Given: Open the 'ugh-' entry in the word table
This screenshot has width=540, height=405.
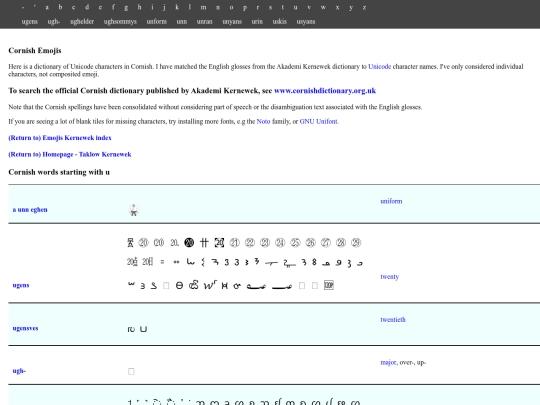Looking at the screenshot, I should pyautogui.click(x=19, y=371).
